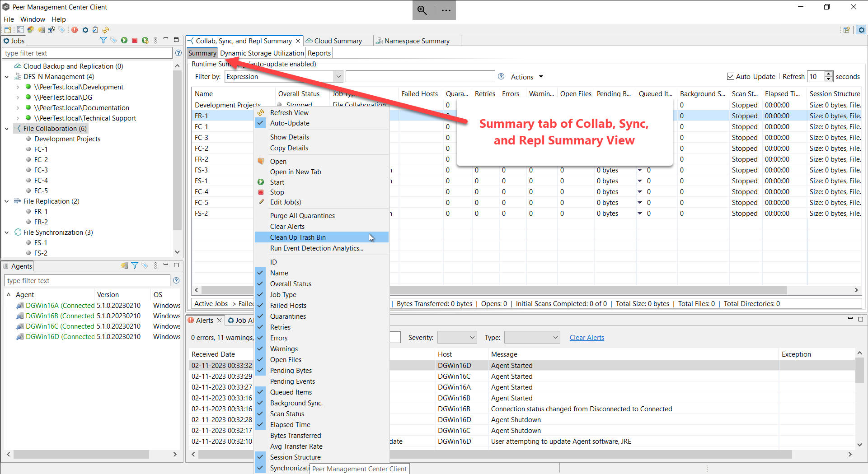868x474 pixels.
Task: Click the green Start icon in Jobs panel toolbar
Action: click(x=124, y=41)
